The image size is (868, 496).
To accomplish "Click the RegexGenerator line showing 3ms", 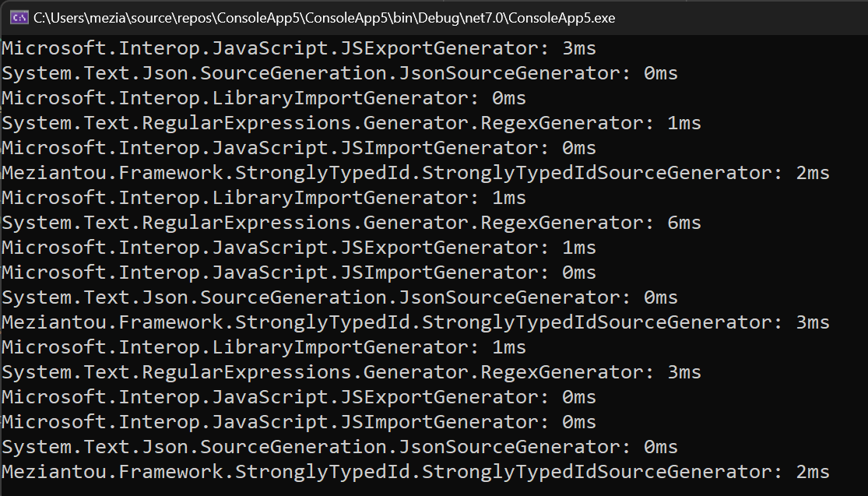I will (x=350, y=372).
